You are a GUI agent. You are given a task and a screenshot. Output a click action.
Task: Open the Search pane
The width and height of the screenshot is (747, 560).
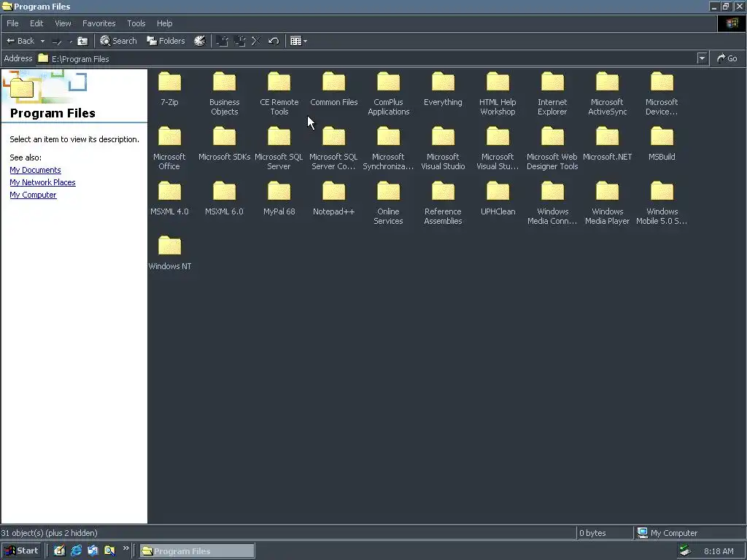coord(118,41)
